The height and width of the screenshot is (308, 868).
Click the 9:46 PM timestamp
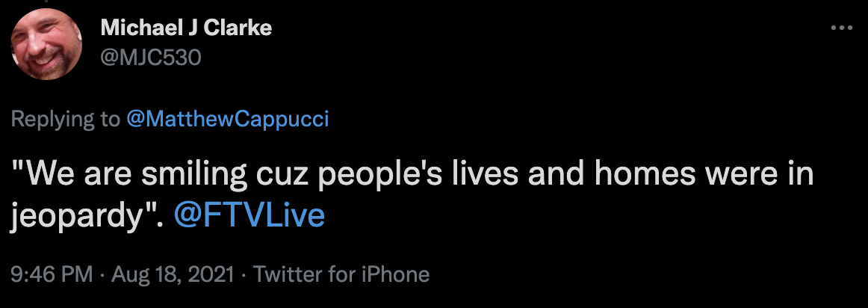[x=51, y=274]
